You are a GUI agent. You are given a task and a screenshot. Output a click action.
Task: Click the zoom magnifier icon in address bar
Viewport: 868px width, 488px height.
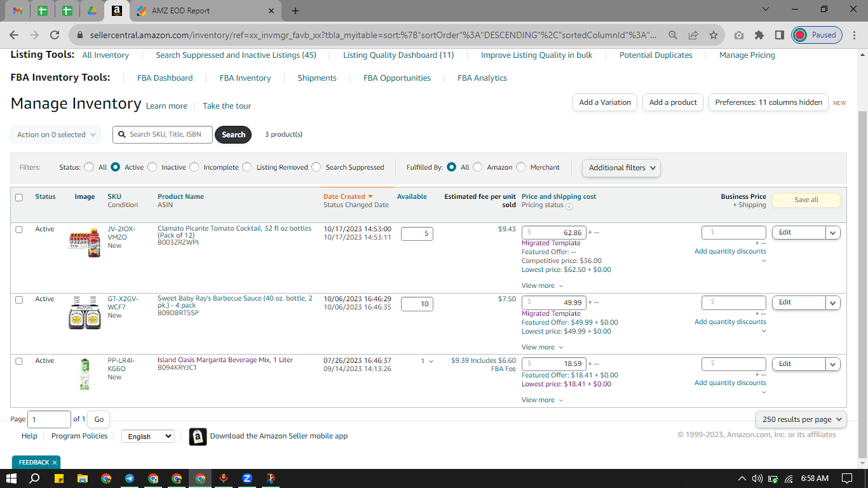tap(673, 35)
